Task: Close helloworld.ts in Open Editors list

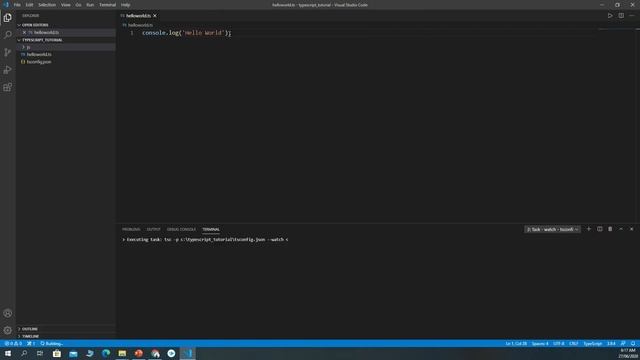Action: (x=24, y=32)
